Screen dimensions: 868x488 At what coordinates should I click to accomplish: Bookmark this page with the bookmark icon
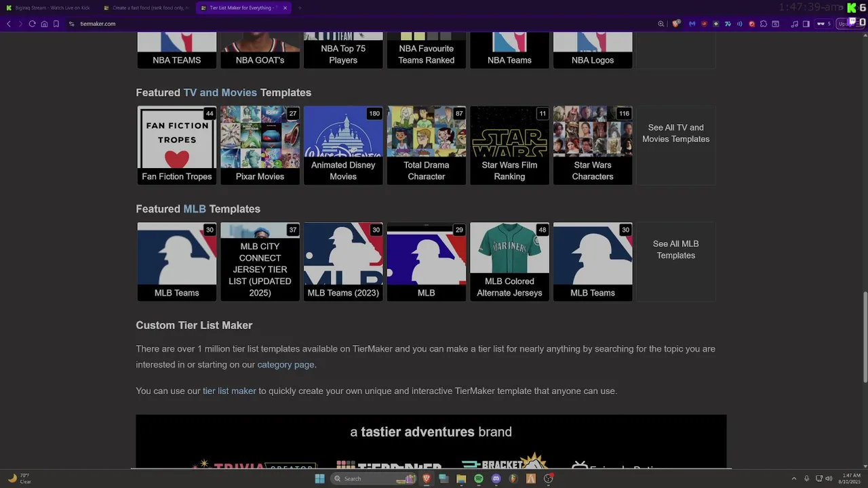tap(56, 24)
